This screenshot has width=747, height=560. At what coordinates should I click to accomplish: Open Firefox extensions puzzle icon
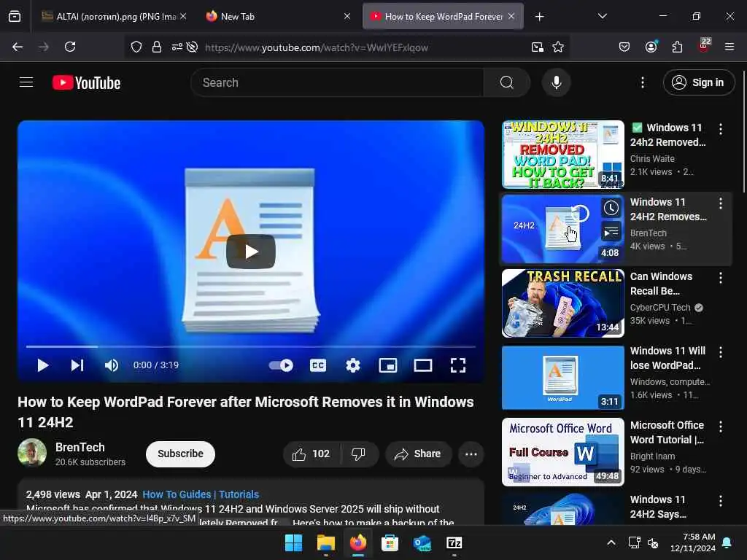click(x=677, y=47)
